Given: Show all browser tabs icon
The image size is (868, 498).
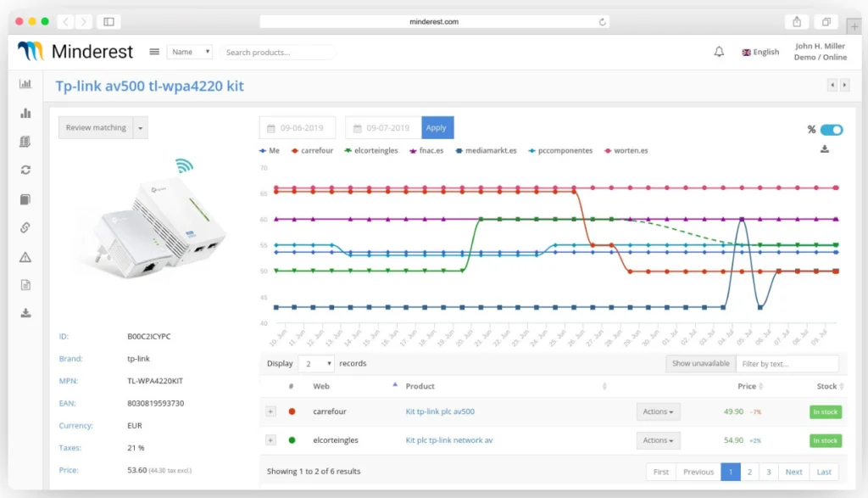Looking at the screenshot, I should pyautogui.click(x=826, y=21).
